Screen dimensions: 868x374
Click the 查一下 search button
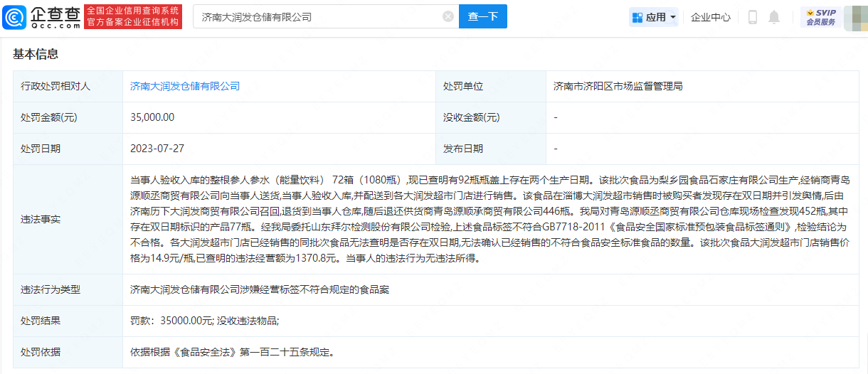point(483,16)
